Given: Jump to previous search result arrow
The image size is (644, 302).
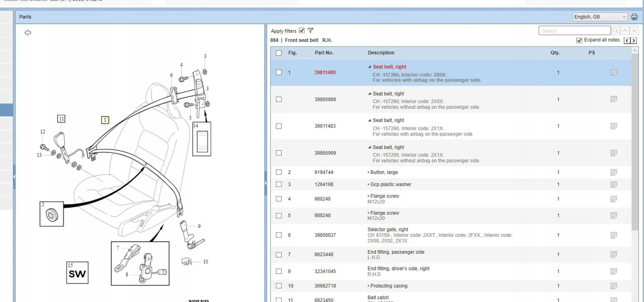Looking at the screenshot, I should [625, 31].
